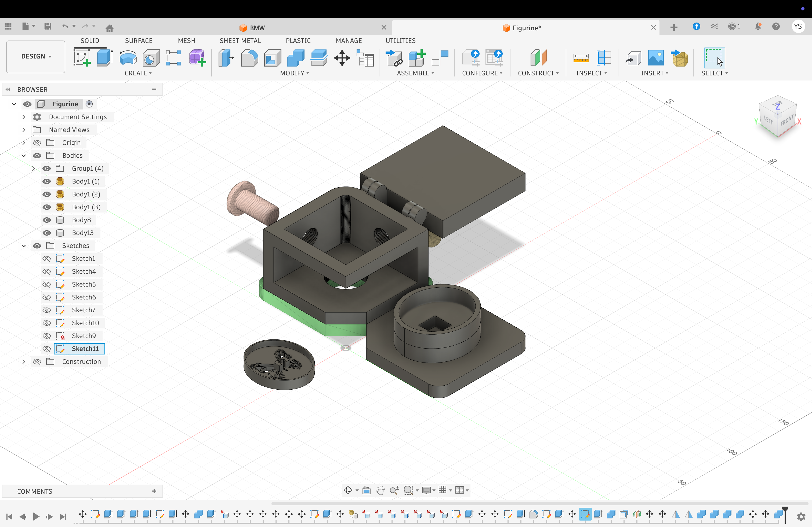Click the Home icon
Screen dimensions: 812x527
coord(109,28)
